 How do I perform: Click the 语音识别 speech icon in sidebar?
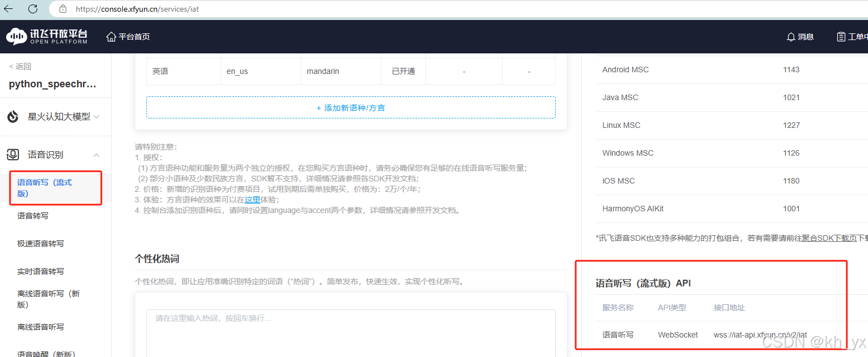click(13, 155)
